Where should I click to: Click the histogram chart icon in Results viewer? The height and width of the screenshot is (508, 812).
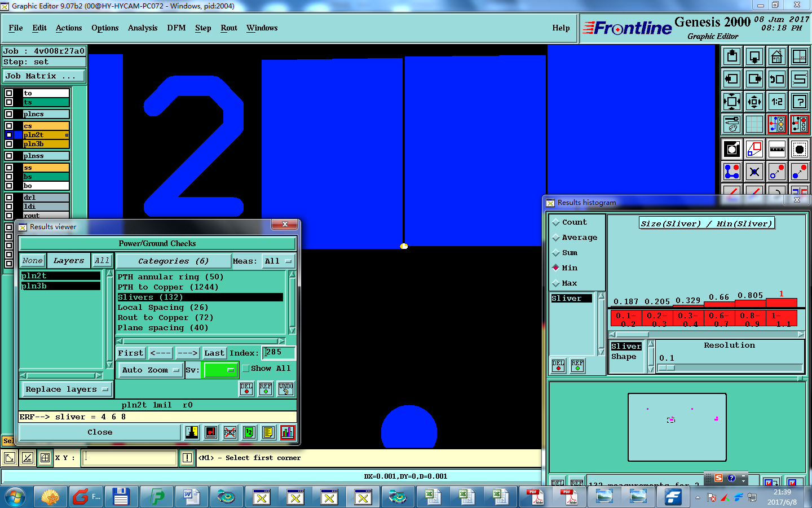[288, 432]
